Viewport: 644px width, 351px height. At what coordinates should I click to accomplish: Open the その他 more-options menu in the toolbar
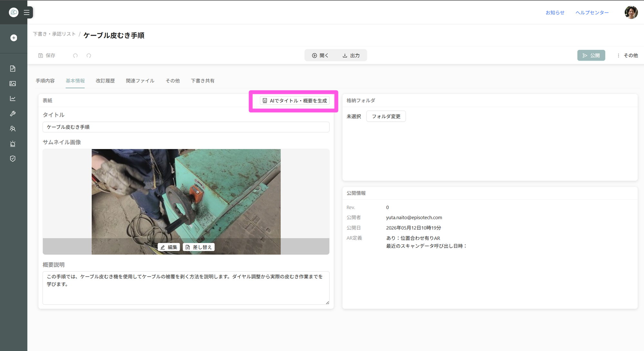coord(627,56)
